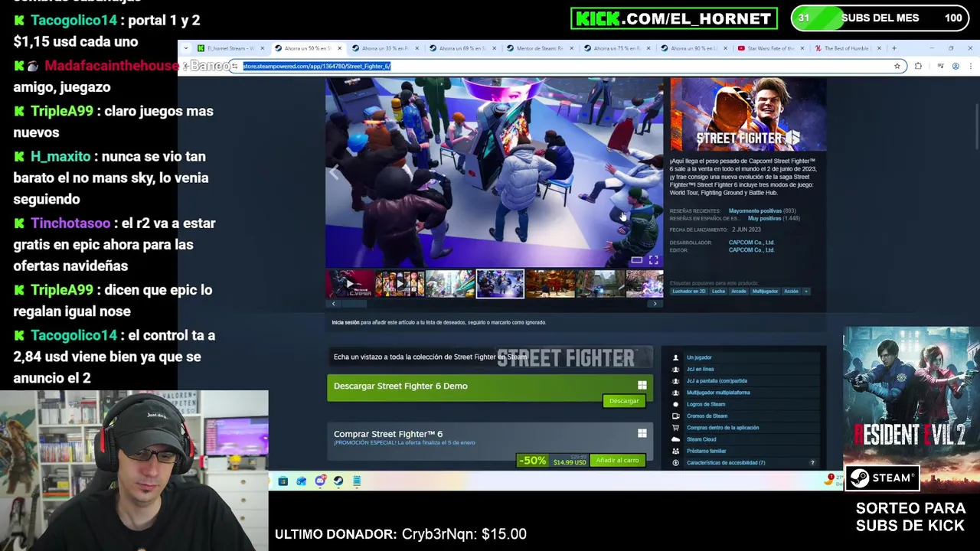Click the notepad app icon in taskbar
This screenshot has width=980, height=551.
click(x=357, y=481)
